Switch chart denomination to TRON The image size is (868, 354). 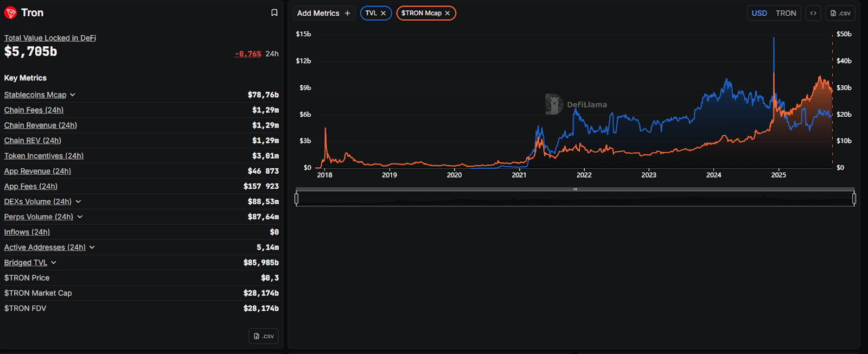pos(786,13)
